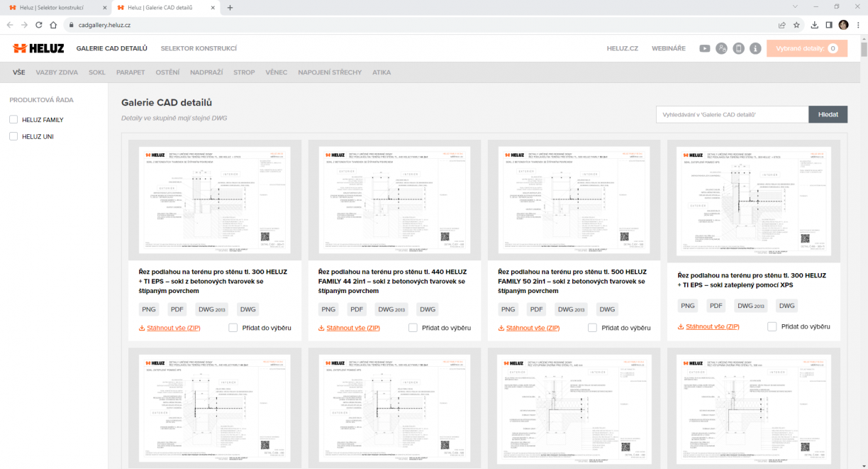Download DWG 2013 for FAMILY 44 2in1
The image size is (868, 469).
(391, 309)
